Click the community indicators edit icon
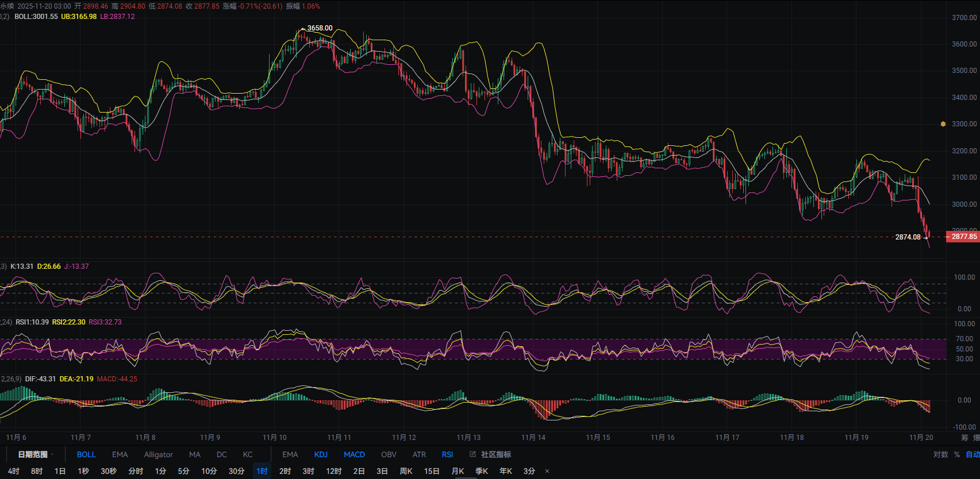 [x=472, y=454]
